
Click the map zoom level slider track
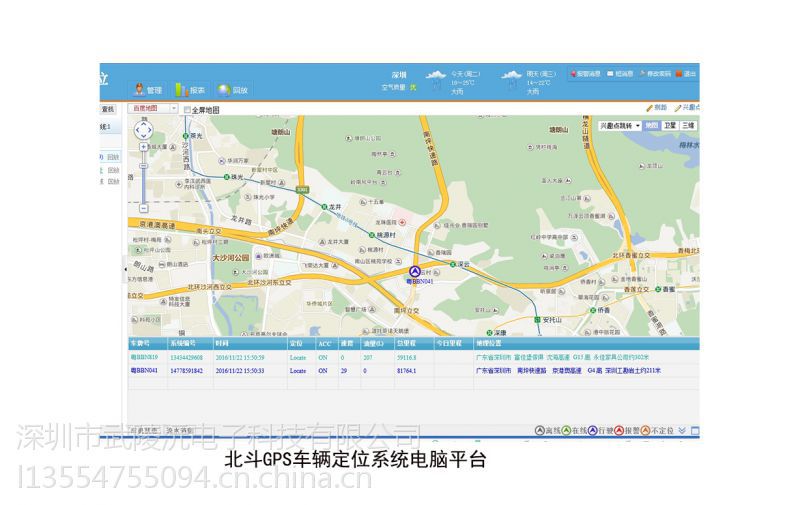pos(143,178)
